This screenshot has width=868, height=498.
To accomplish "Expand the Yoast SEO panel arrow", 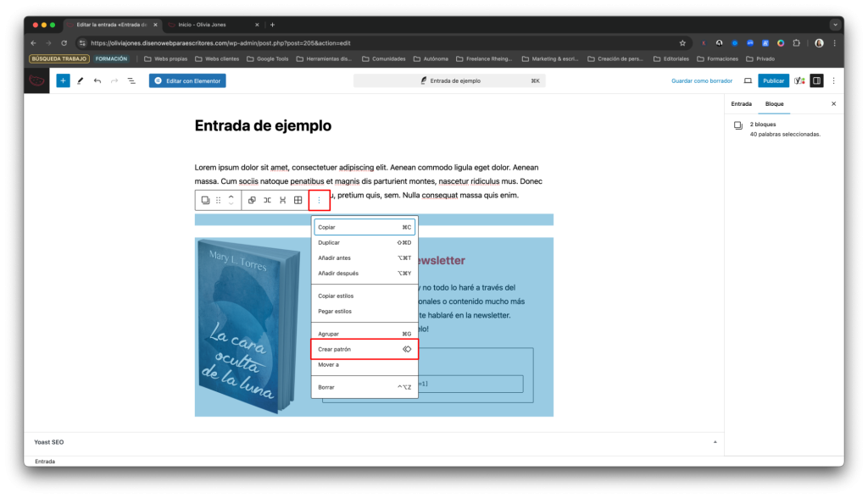I will [x=715, y=442].
